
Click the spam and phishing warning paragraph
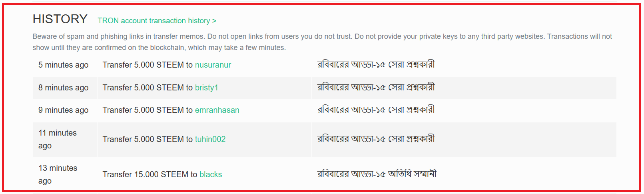click(322, 42)
